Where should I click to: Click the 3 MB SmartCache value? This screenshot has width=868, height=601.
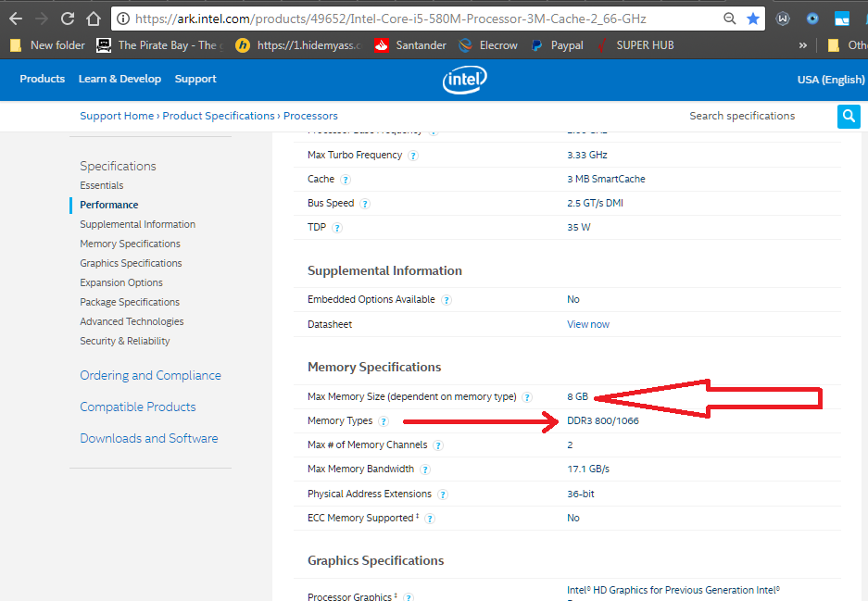point(606,180)
